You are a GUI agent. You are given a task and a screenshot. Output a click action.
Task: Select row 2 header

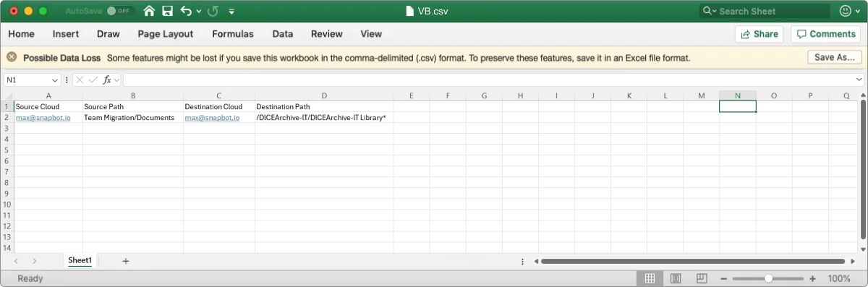pyautogui.click(x=7, y=118)
